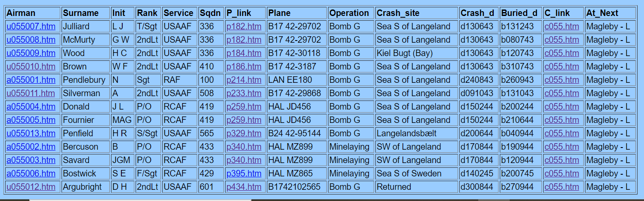Click p395.htm link for HAL MZ865

point(243,173)
